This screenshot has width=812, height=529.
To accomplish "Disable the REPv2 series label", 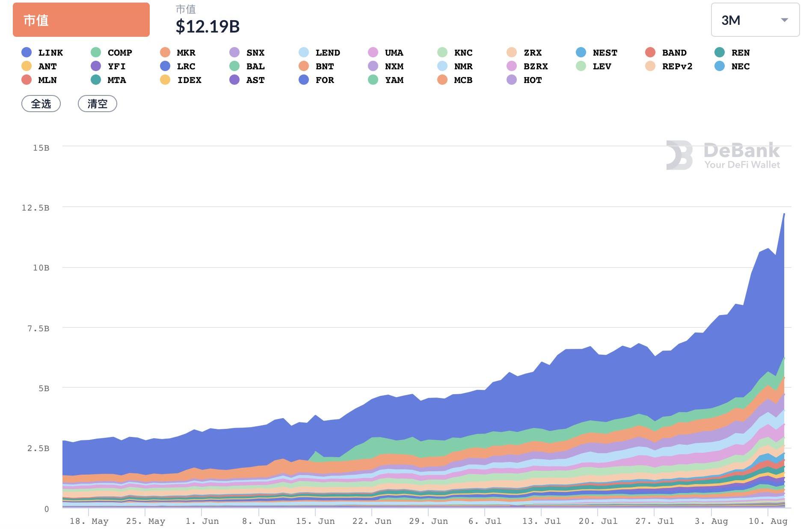I will (x=677, y=66).
